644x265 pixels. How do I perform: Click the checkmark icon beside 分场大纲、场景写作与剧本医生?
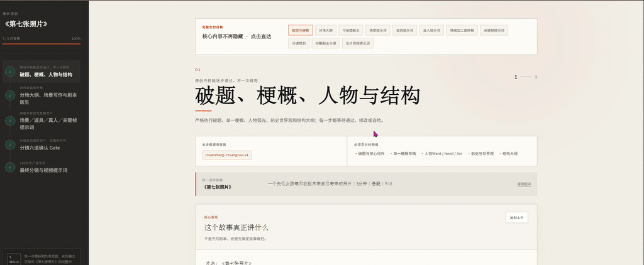[10, 95]
